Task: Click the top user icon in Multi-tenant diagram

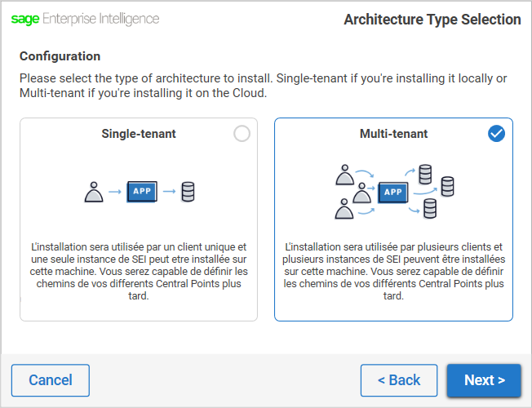Action: tap(344, 174)
